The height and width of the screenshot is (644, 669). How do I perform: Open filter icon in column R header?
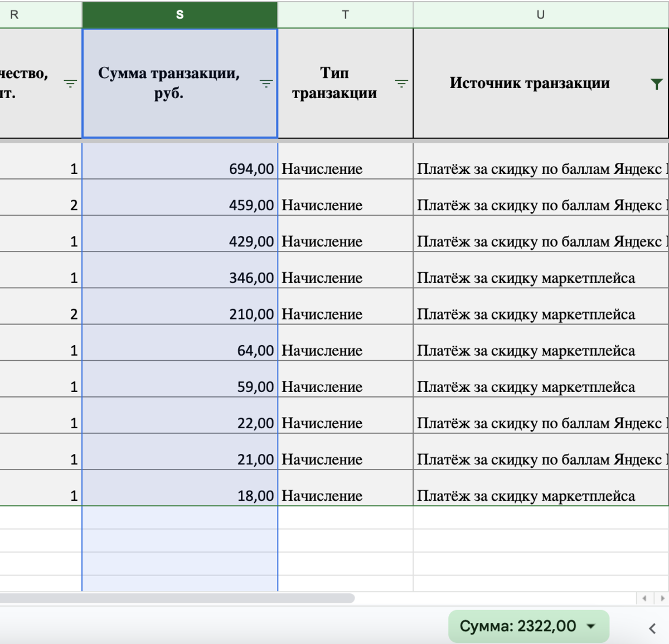click(70, 84)
